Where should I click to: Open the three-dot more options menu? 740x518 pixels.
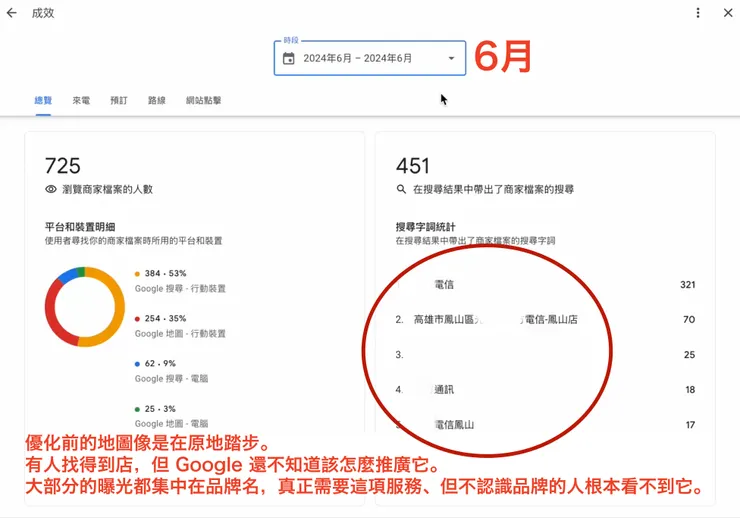(x=698, y=13)
